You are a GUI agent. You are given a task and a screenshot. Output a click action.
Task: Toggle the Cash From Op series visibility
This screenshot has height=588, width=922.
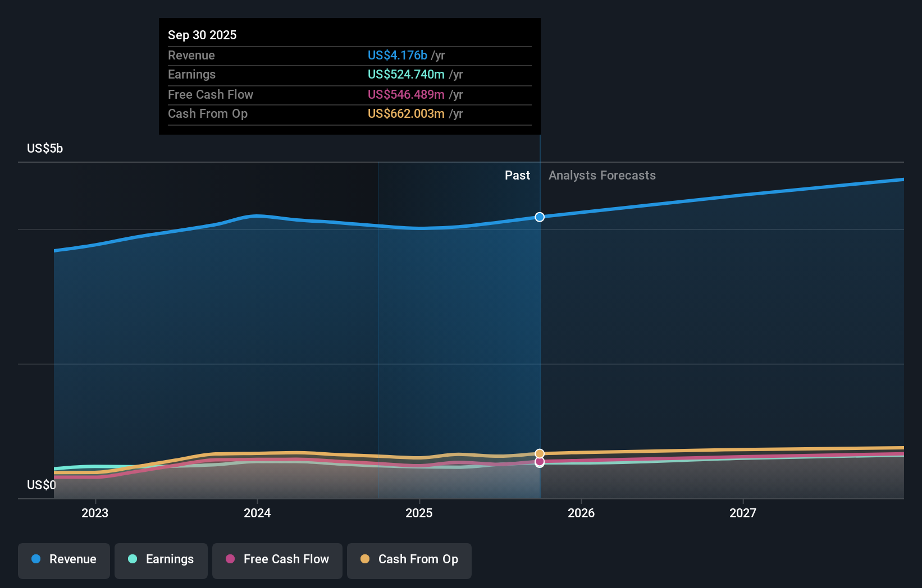pos(409,561)
